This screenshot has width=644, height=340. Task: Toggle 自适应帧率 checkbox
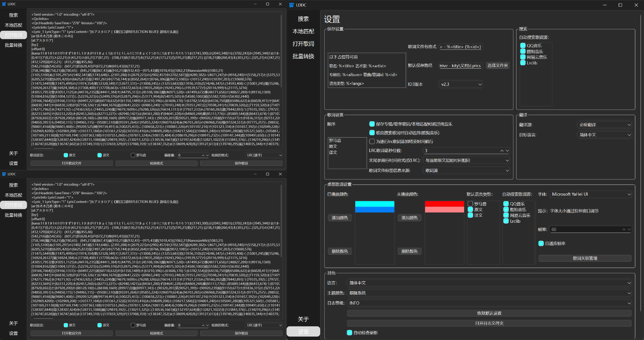pyautogui.click(x=541, y=243)
